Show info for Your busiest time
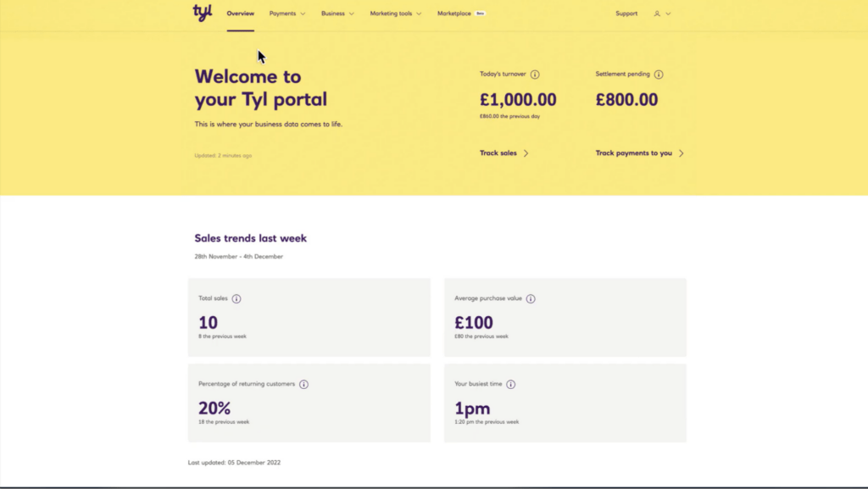 click(511, 385)
